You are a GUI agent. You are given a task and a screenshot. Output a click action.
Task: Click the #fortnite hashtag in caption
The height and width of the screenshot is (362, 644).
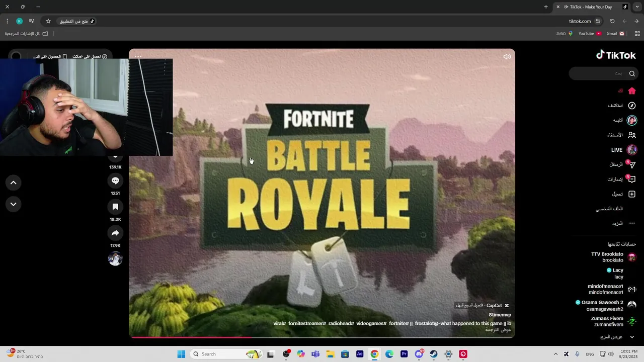pos(398,323)
